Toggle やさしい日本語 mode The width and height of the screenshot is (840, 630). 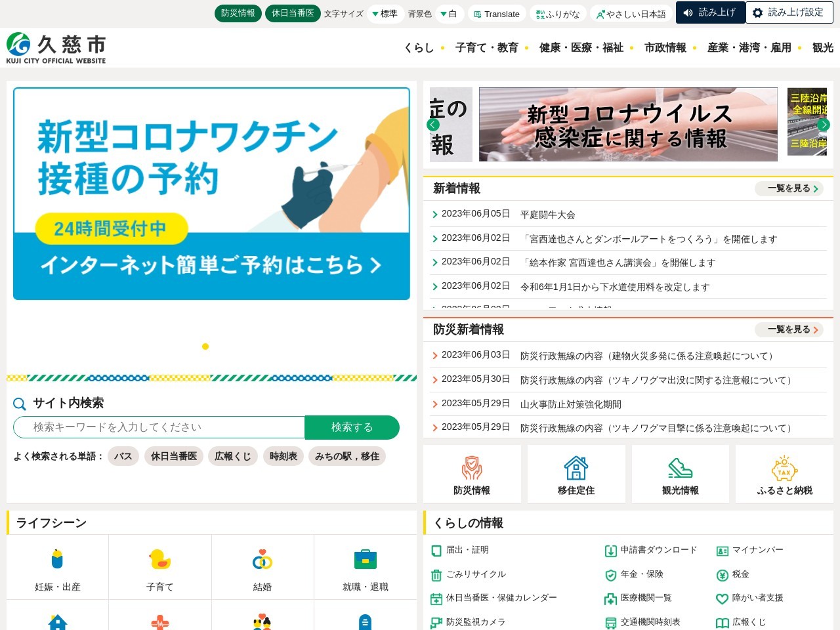[x=631, y=14]
